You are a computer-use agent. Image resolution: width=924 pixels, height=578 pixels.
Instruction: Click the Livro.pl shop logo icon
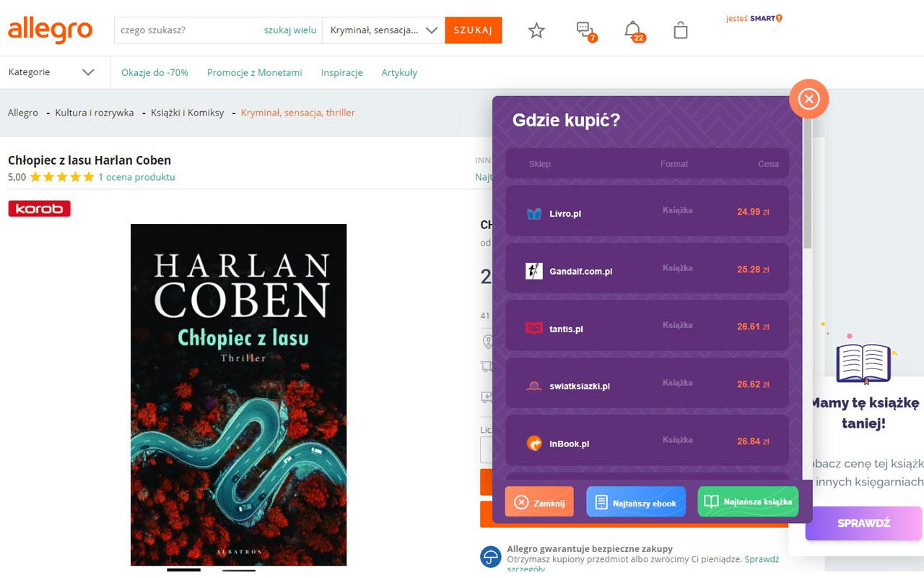tap(534, 214)
